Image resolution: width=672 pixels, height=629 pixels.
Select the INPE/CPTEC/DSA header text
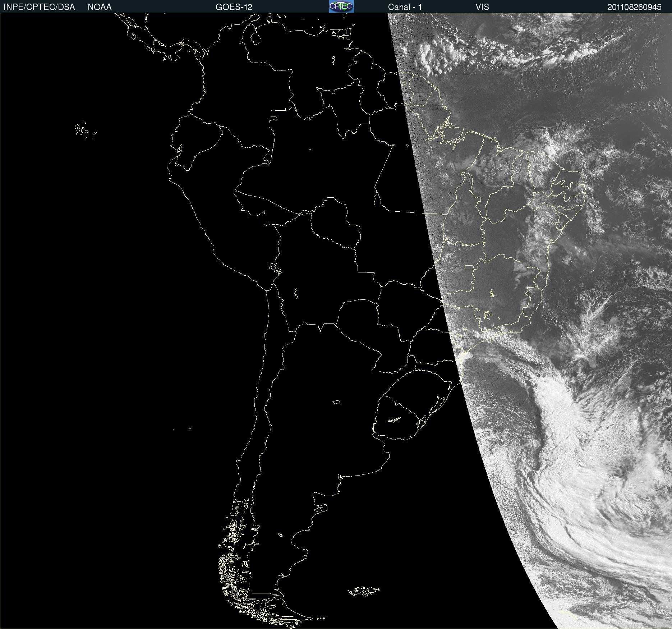pos(39,7)
